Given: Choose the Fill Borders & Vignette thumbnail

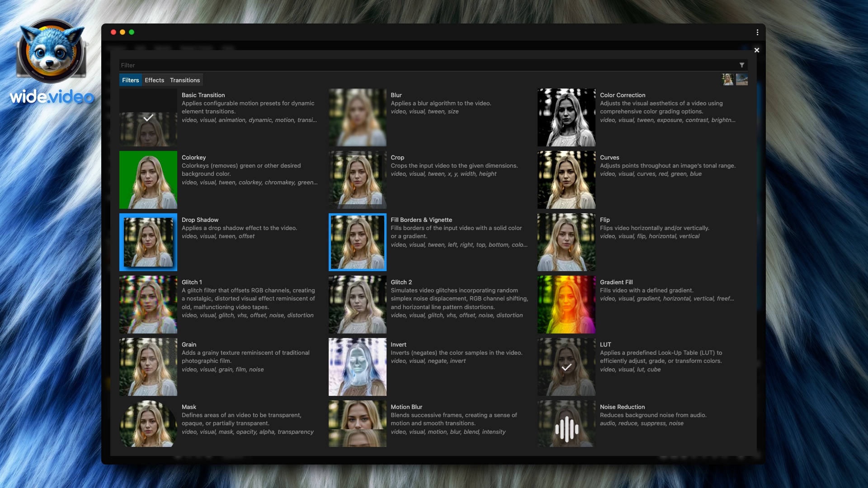Looking at the screenshot, I should [358, 242].
